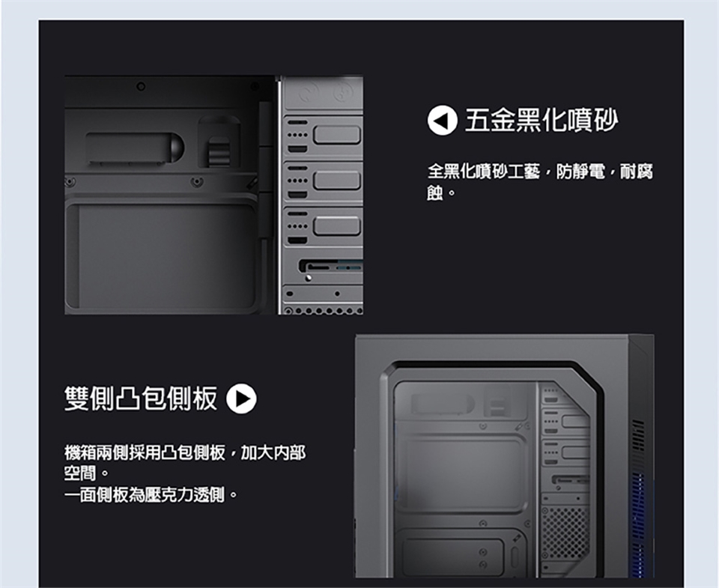Click the left-pointing arrow icon beside 五金黑化噴砂
This screenshot has height=588, width=719.
(443, 121)
